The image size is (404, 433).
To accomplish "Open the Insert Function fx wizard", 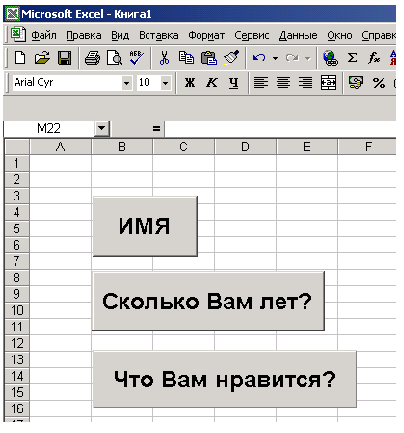I will (x=374, y=58).
